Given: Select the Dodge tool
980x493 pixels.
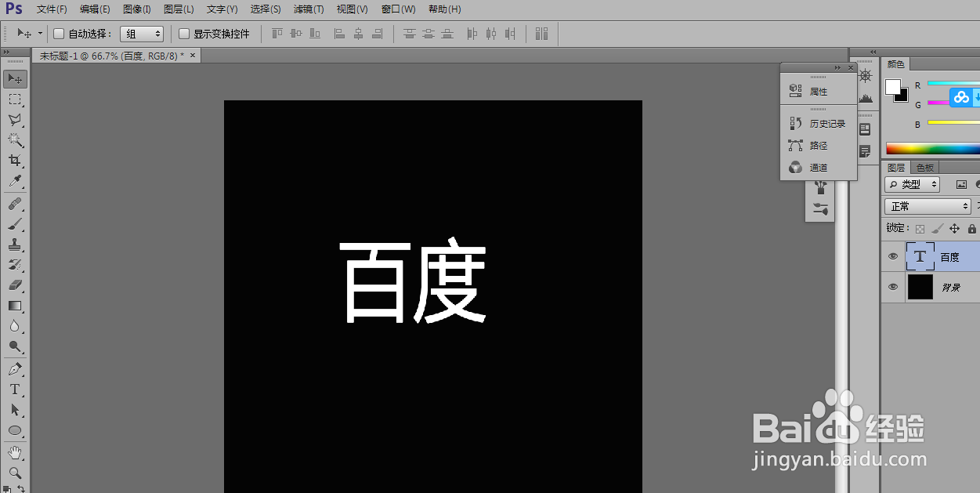Looking at the screenshot, I should tap(15, 346).
